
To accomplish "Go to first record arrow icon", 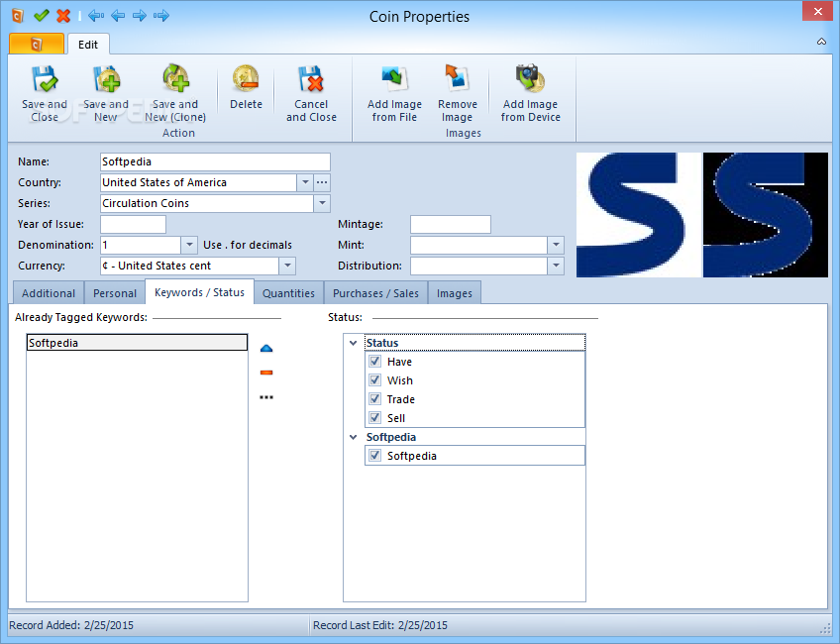I will [x=96, y=16].
